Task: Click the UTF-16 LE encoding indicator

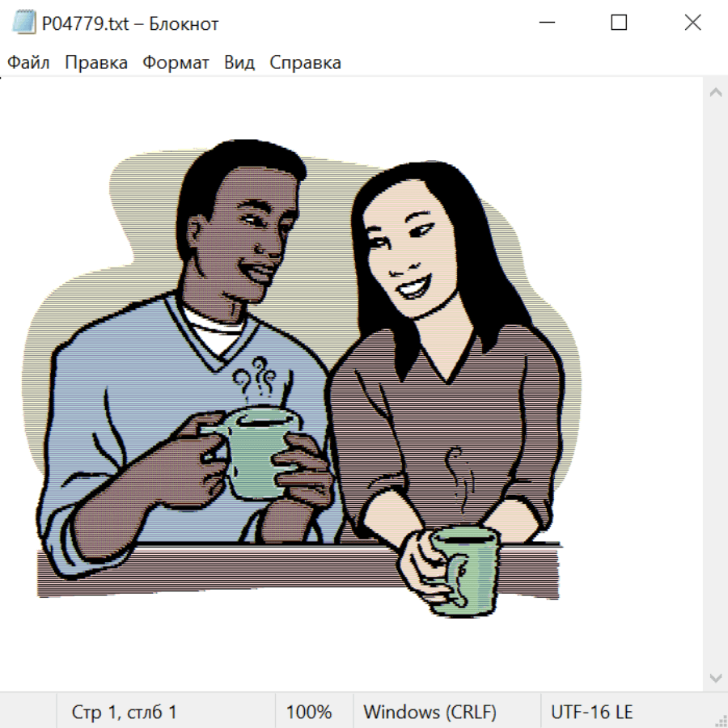Action: click(591, 713)
